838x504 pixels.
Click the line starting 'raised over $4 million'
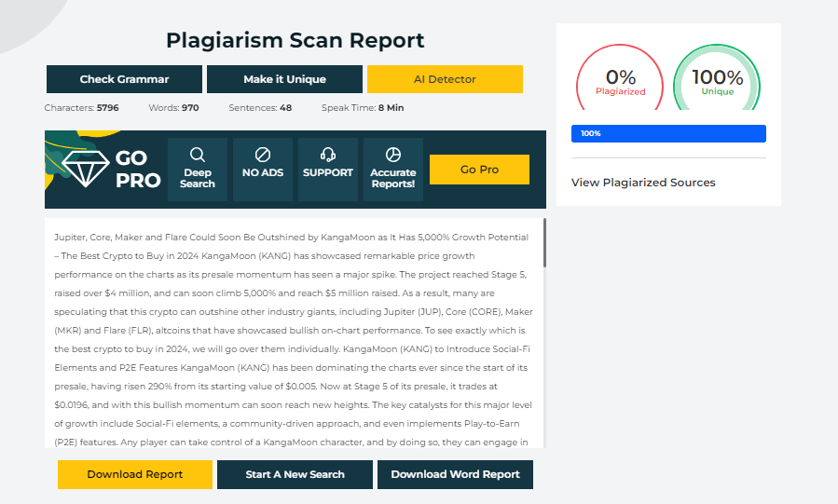pyautogui.click(x=274, y=293)
